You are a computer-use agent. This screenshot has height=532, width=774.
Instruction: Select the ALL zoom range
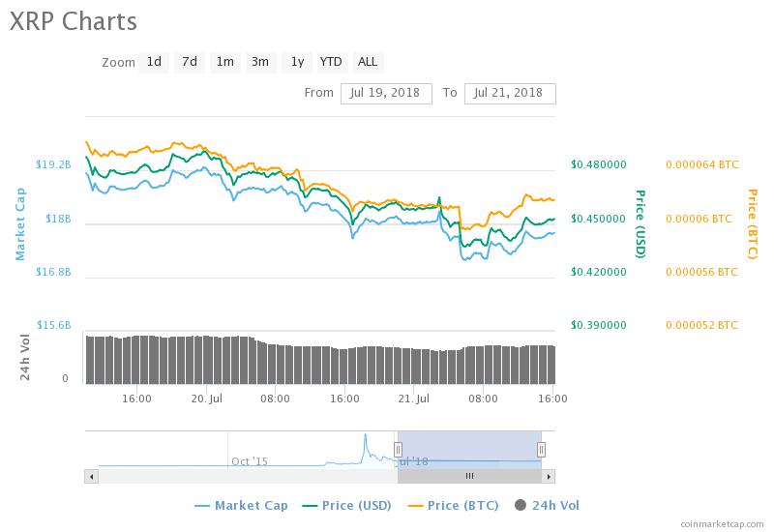tap(368, 62)
